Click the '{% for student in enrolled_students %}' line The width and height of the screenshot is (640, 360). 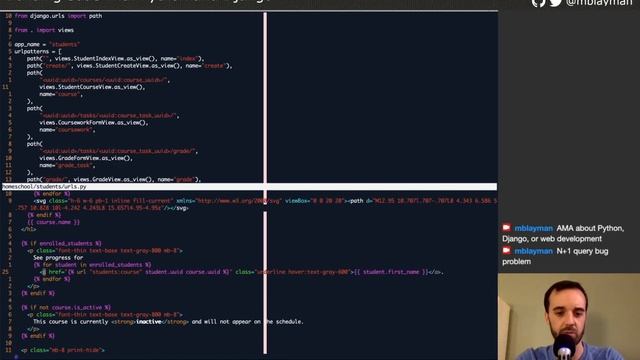[x=93, y=264]
